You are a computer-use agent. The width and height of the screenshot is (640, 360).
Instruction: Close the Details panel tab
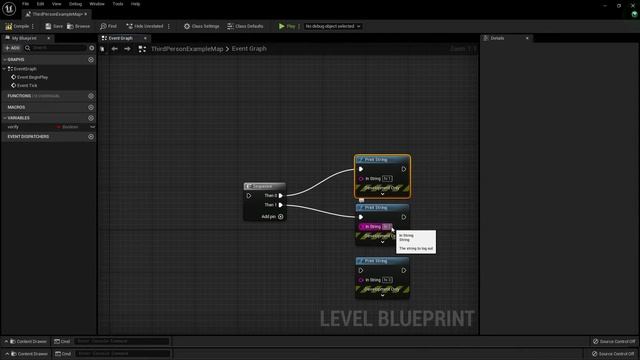[527, 38]
